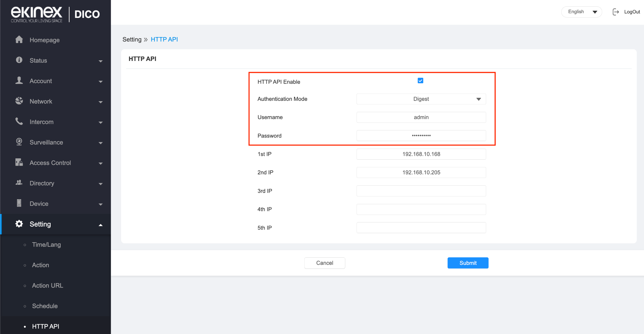Screen dimensions: 644x334
Task: Click the Status info icon
Action: coord(19,60)
